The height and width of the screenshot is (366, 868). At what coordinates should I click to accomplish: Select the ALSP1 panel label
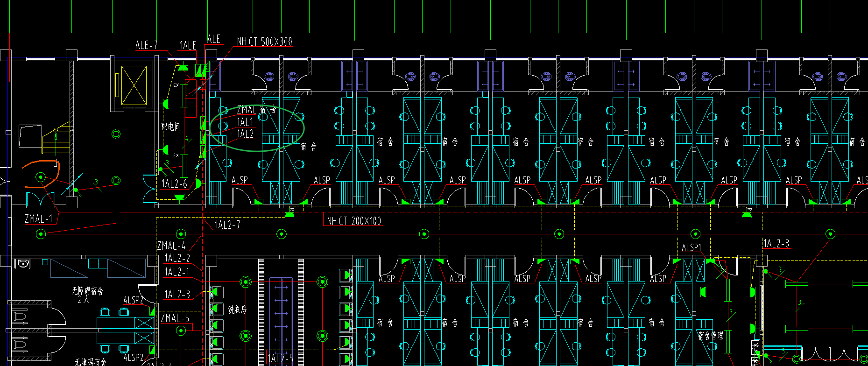(x=692, y=247)
